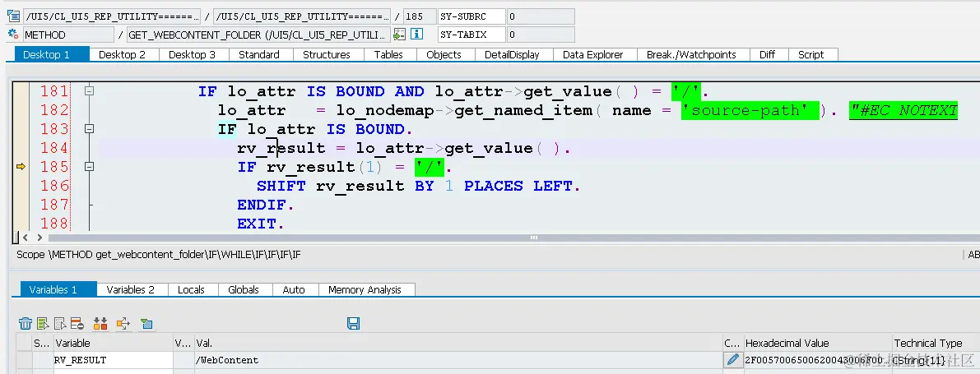Click the teal filter icon in variables toolbar
This screenshot has height=374, width=980.
coord(146,323)
